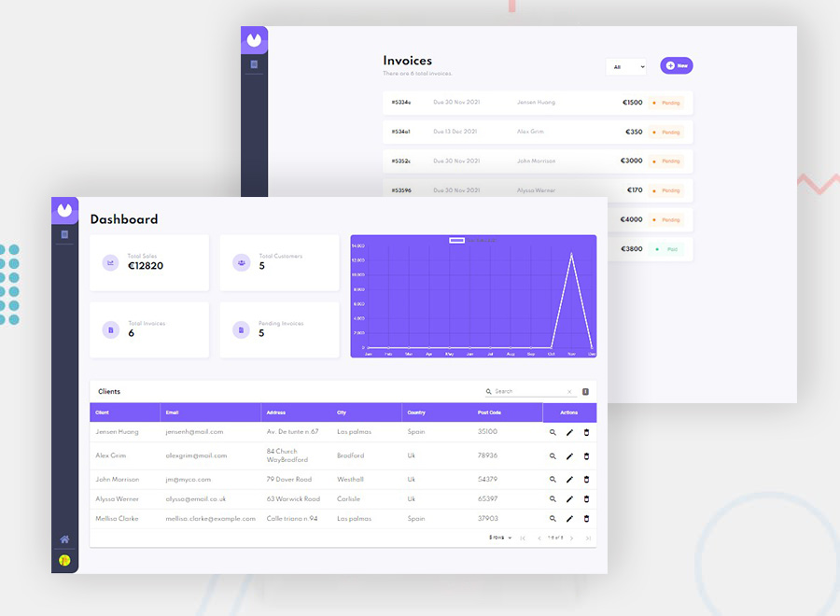Open invoice #5352c for John Morrison
Screen dimensions: 840x616
click(538, 161)
